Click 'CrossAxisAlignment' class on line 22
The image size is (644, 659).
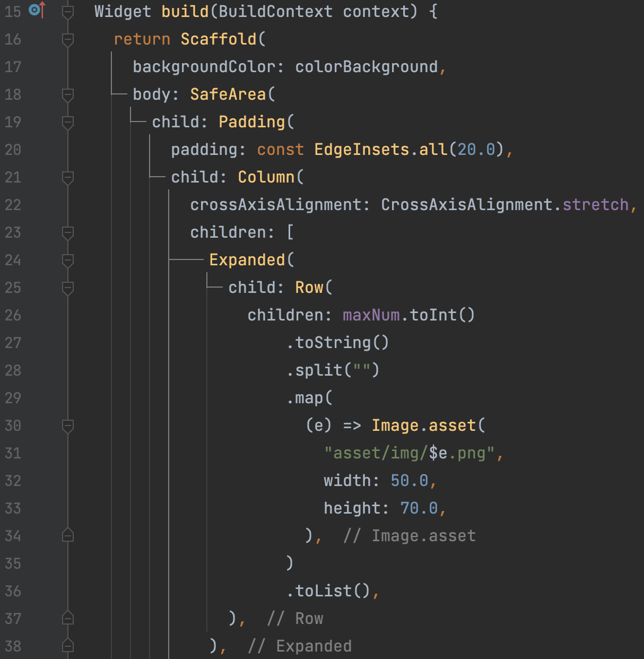(x=467, y=205)
